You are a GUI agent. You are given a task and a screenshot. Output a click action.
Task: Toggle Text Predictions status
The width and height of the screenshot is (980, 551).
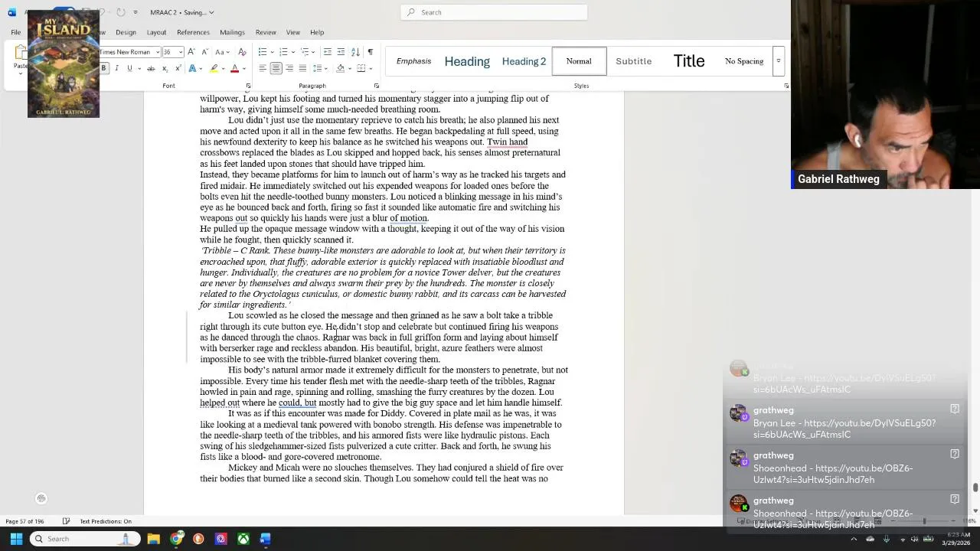[x=106, y=521]
